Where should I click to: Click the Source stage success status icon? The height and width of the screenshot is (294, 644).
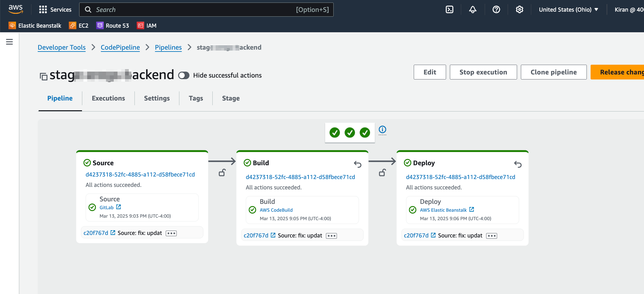87,163
